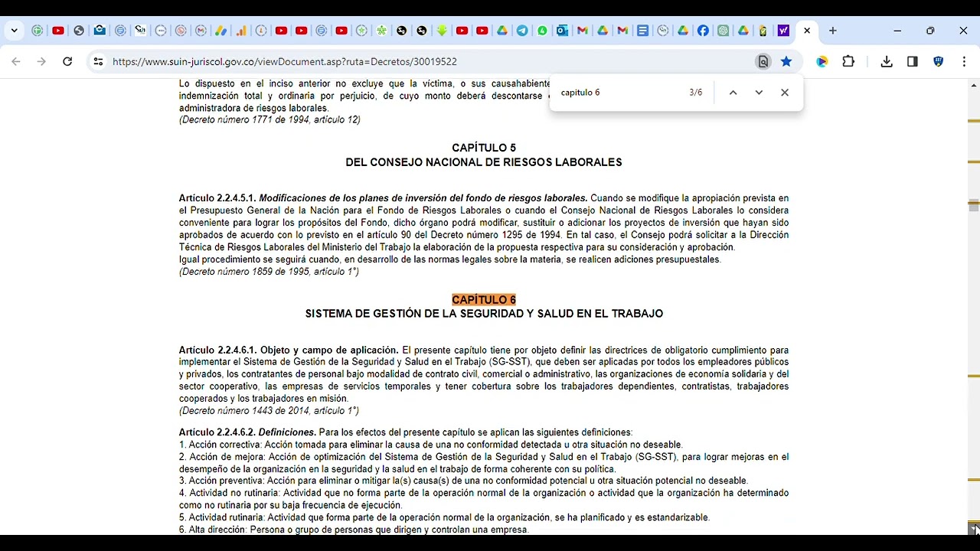Jump to next find result
The image size is (980, 551).
pos(759,93)
